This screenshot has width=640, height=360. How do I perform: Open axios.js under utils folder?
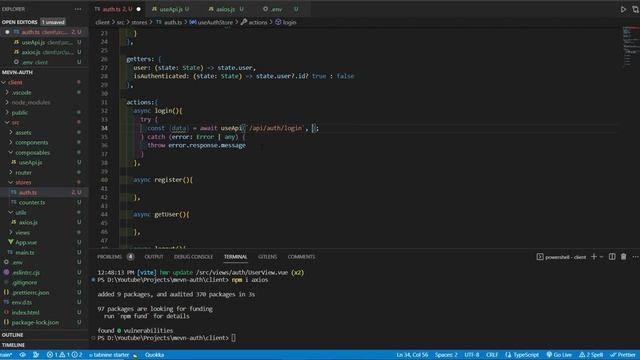coord(28,222)
